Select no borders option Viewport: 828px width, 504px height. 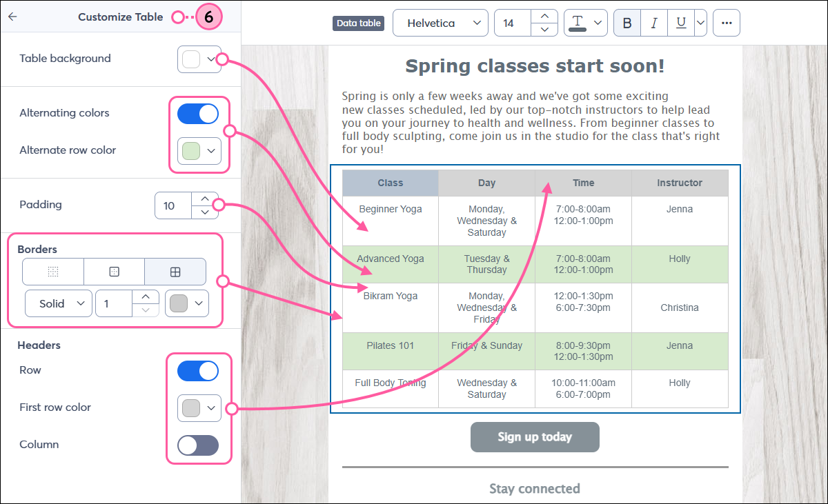(53, 272)
